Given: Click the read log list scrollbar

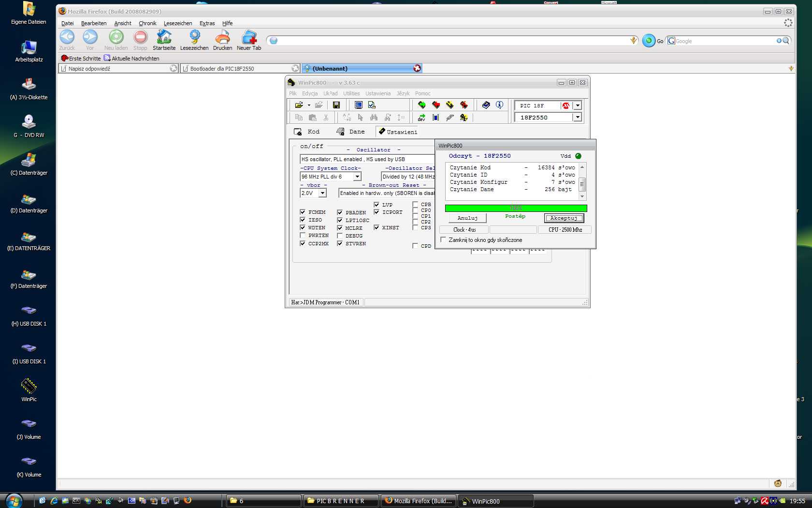Looking at the screenshot, I should [x=582, y=182].
